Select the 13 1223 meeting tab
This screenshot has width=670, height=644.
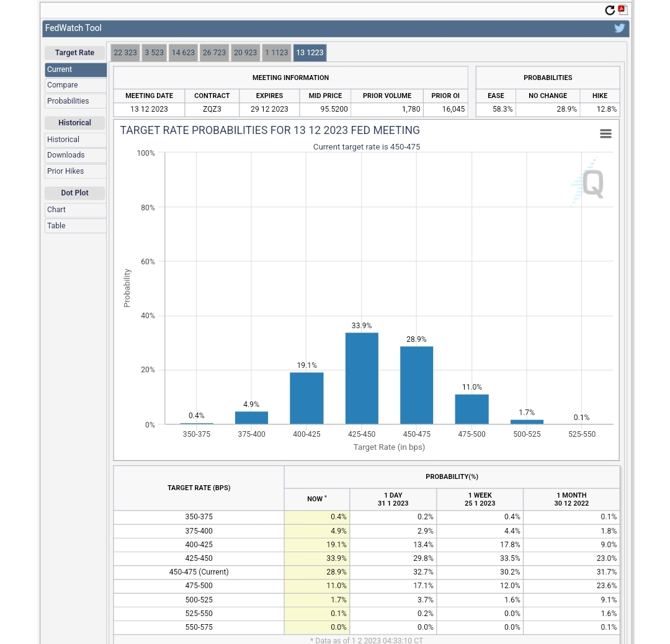(310, 53)
